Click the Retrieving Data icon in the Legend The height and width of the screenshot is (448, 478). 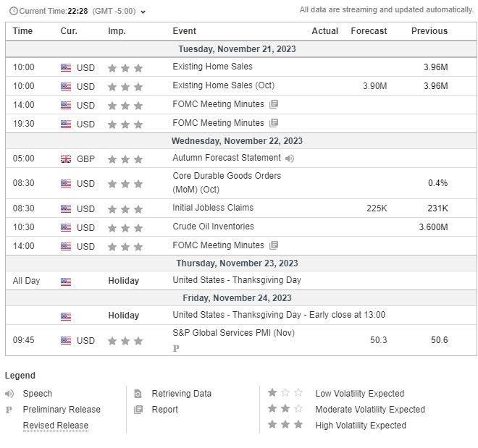coord(138,394)
